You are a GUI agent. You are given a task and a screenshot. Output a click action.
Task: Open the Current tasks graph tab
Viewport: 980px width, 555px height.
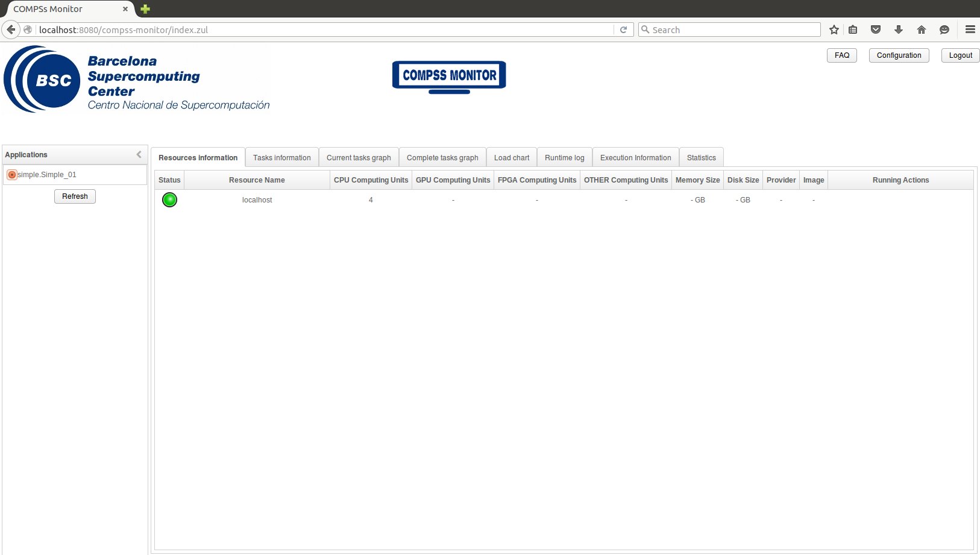pos(359,158)
